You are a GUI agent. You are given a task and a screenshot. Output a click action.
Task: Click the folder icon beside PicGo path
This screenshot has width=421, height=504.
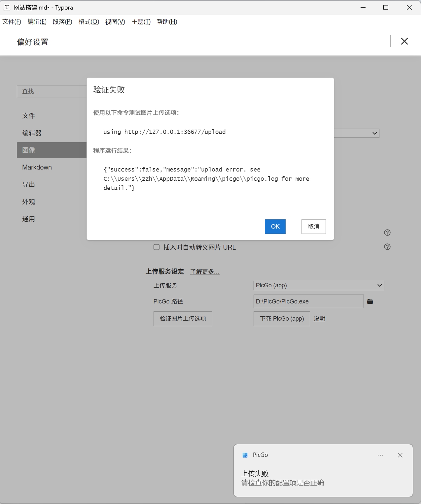click(370, 301)
